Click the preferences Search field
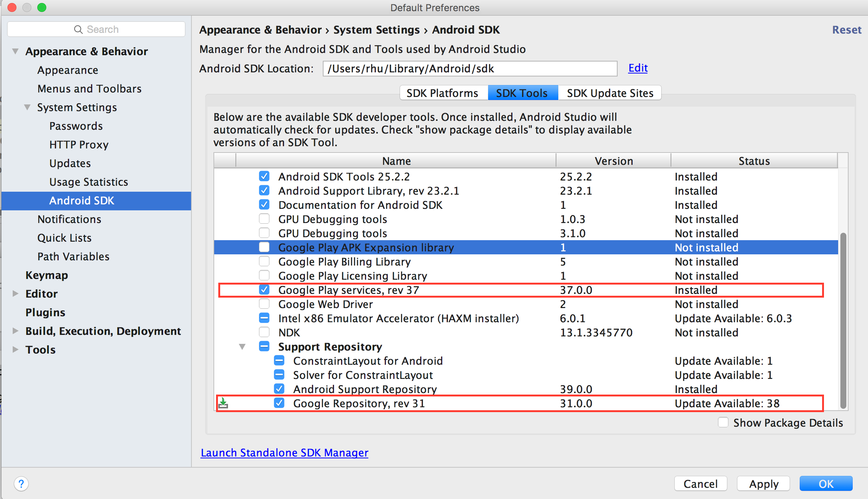Screen dimensions: 868x499 click(x=96, y=29)
